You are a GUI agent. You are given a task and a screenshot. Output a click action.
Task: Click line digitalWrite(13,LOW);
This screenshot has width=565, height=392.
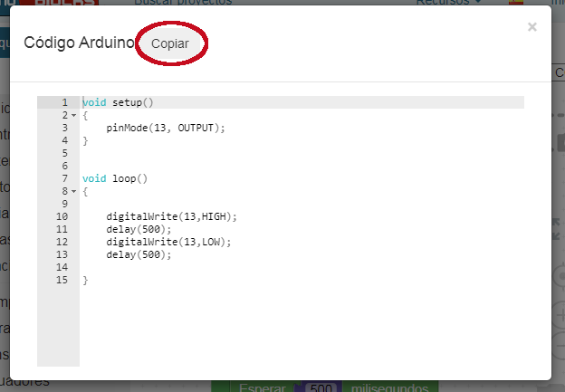pyautogui.click(x=168, y=242)
